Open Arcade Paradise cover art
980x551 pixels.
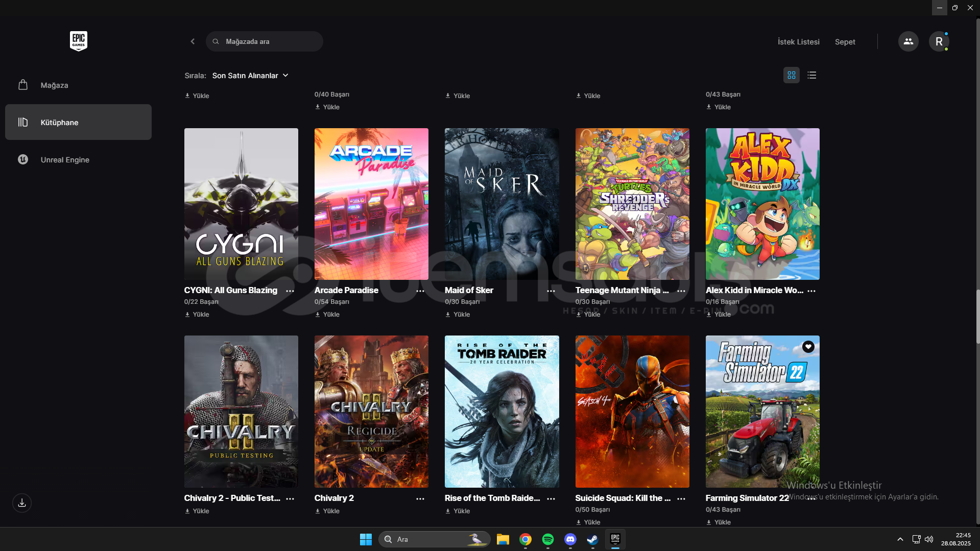point(371,204)
